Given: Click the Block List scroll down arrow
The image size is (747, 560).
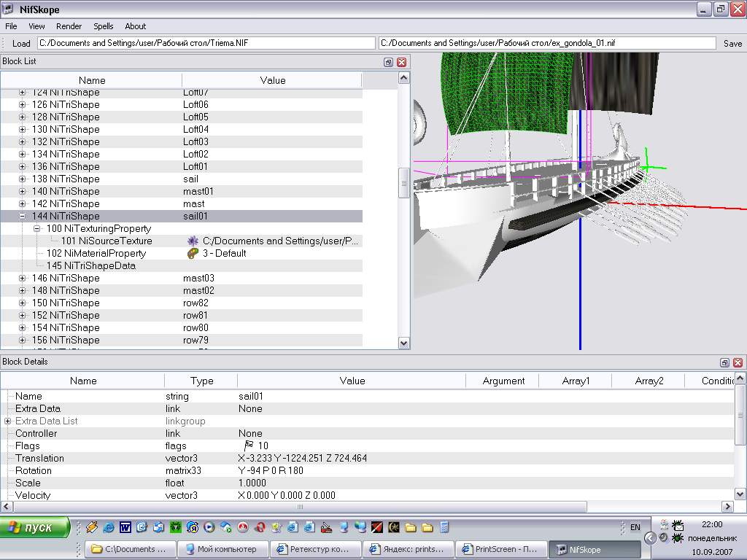Looking at the screenshot, I should [404, 343].
